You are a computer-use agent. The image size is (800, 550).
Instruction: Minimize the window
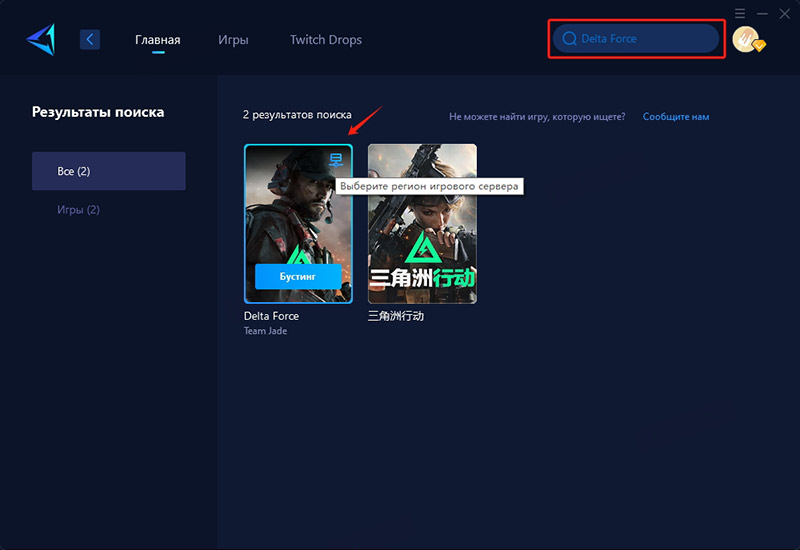coord(762,14)
